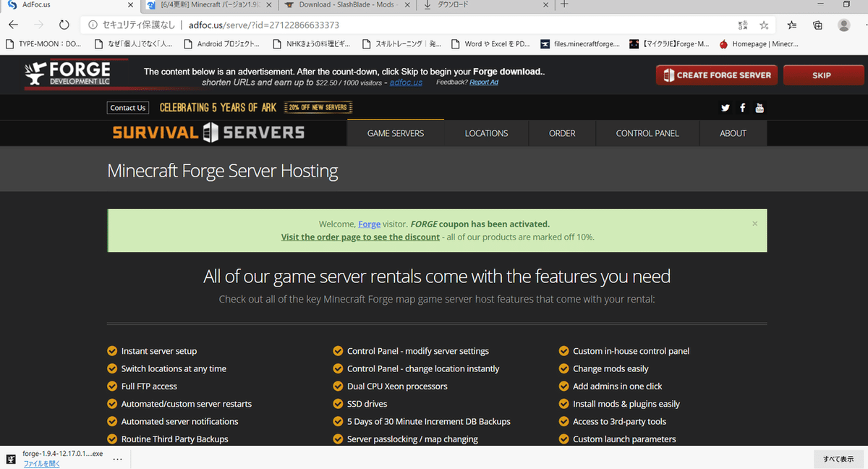Image resolution: width=868 pixels, height=469 pixels.
Task: Click the CREATE FORGE SERVER button
Action: click(x=717, y=75)
